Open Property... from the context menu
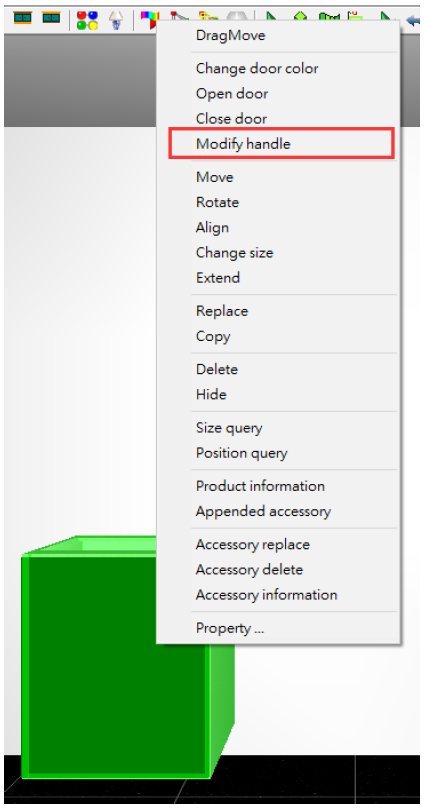The width and height of the screenshot is (426, 808). 230,628
